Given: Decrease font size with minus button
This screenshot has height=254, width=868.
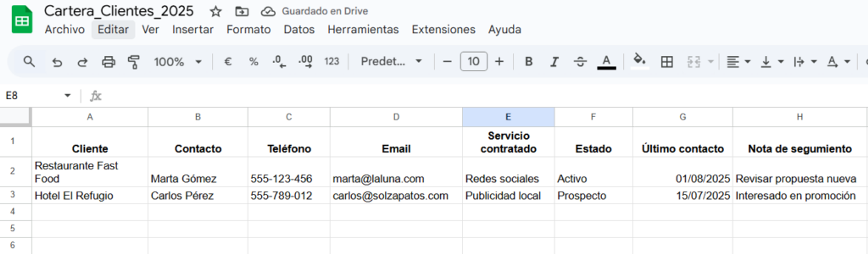Looking at the screenshot, I should coord(447,62).
